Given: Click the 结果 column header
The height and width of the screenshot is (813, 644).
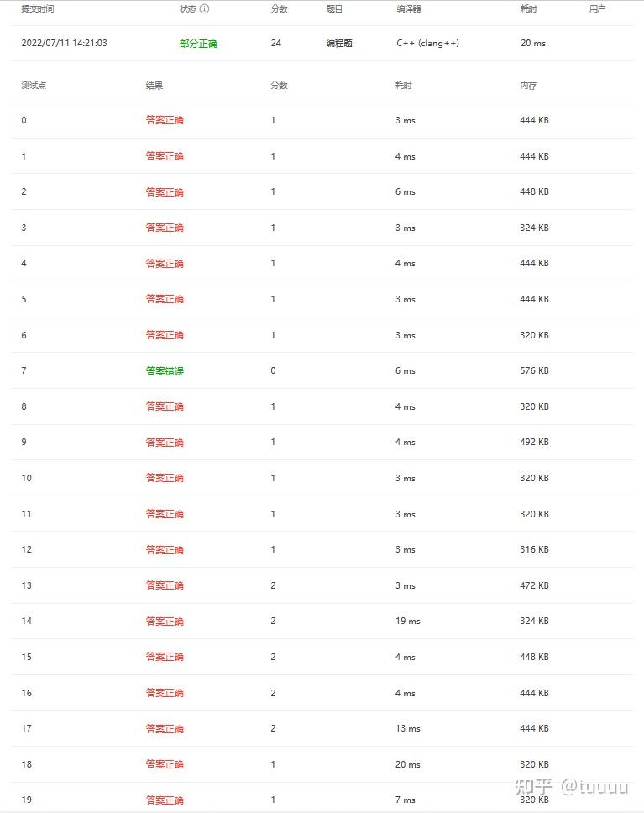Looking at the screenshot, I should click(x=154, y=85).
